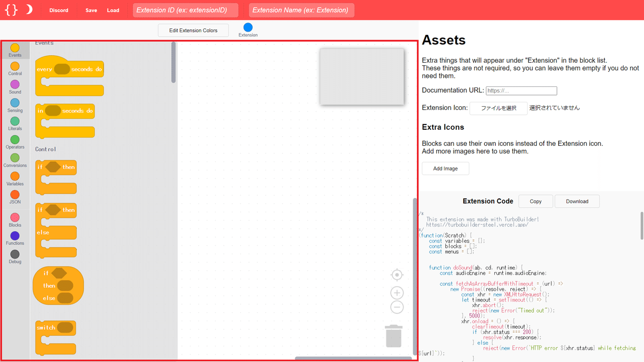This screenshot has height=362, width=644.
Task: Pick the rounded 'if then else' reporter block
Action: tap(58, 285)
